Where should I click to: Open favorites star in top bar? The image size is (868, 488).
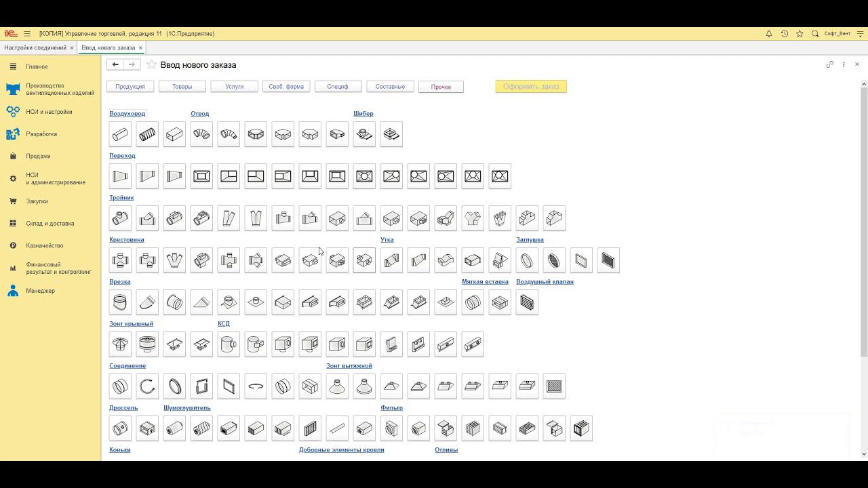click(x=800, y=33)
